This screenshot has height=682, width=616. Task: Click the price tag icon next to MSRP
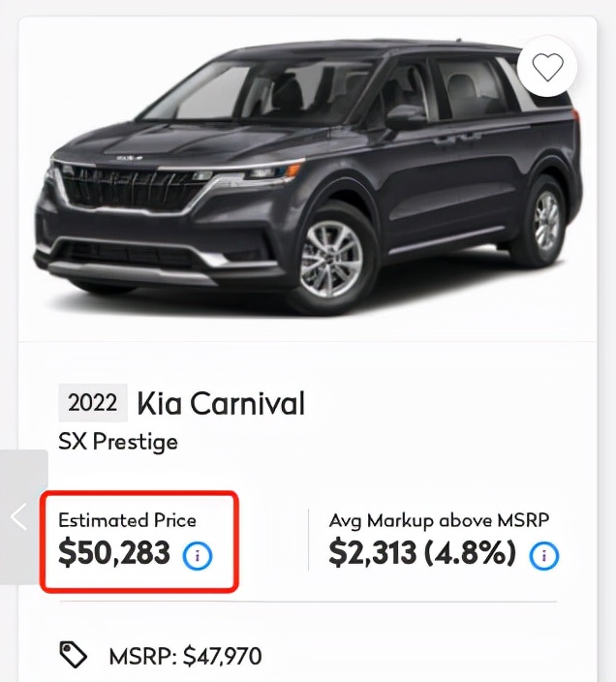pyautogui.click(x=74, y=656)
